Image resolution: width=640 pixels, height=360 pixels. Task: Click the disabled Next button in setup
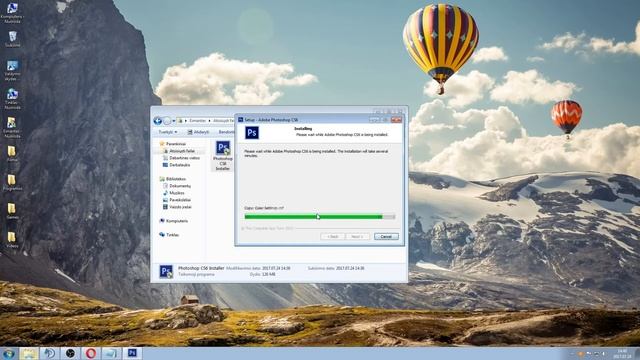[x=358, y=236]
